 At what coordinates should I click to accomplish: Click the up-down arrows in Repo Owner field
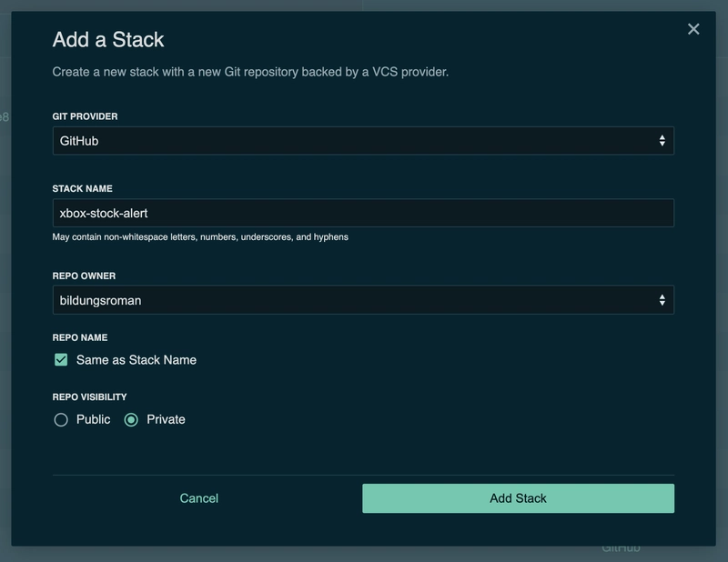point(662,300)
